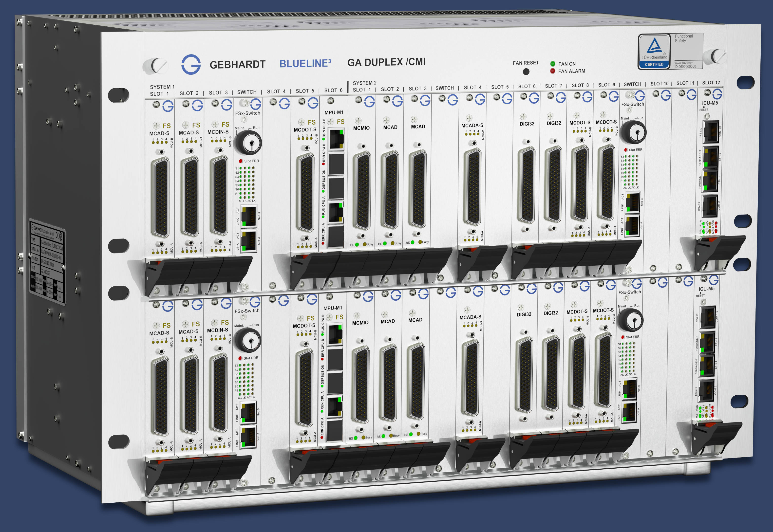
Task: Click the TÜV Rheinland CERTIFIED badge
Action: click(x=654, y=52)
